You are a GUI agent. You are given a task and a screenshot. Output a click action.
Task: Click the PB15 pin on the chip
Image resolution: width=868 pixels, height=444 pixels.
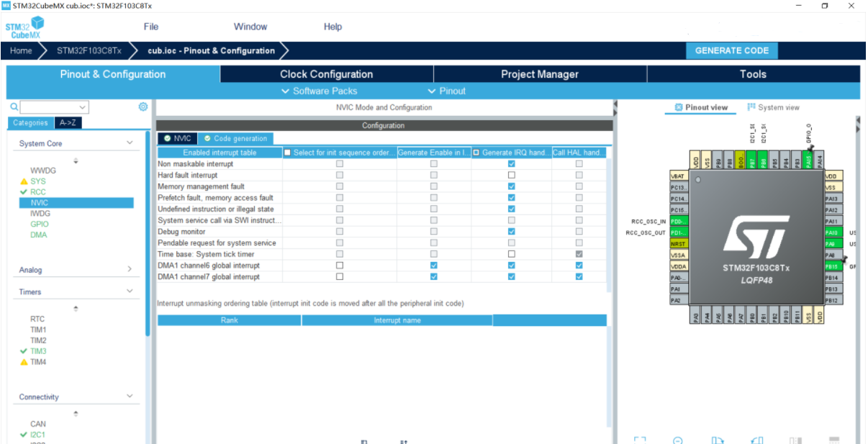point(832,266)
